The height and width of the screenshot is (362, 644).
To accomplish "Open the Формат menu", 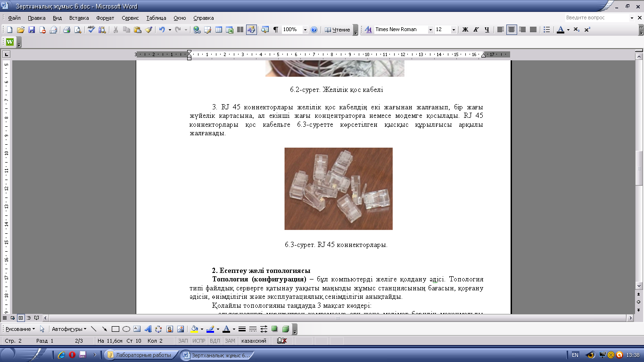I will click(x=105, y=18).
